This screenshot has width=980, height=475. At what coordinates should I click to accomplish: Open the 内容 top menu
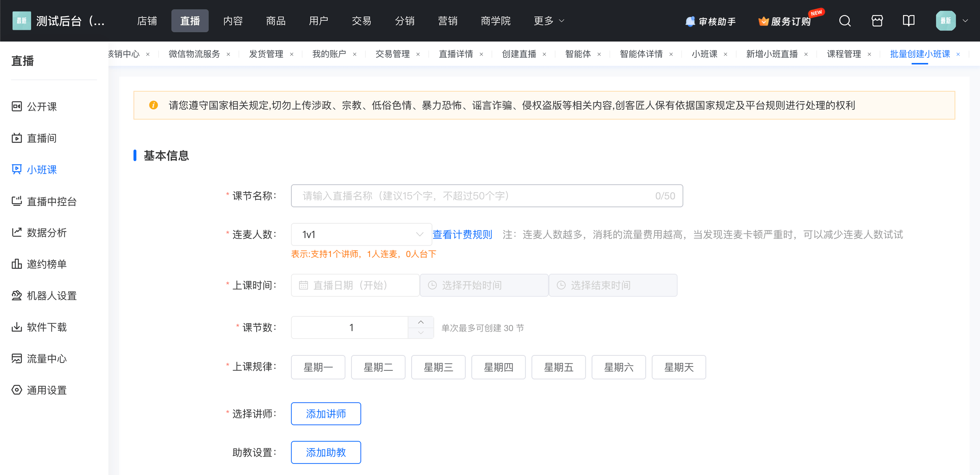pyautogui.click(x=233, y=20)
